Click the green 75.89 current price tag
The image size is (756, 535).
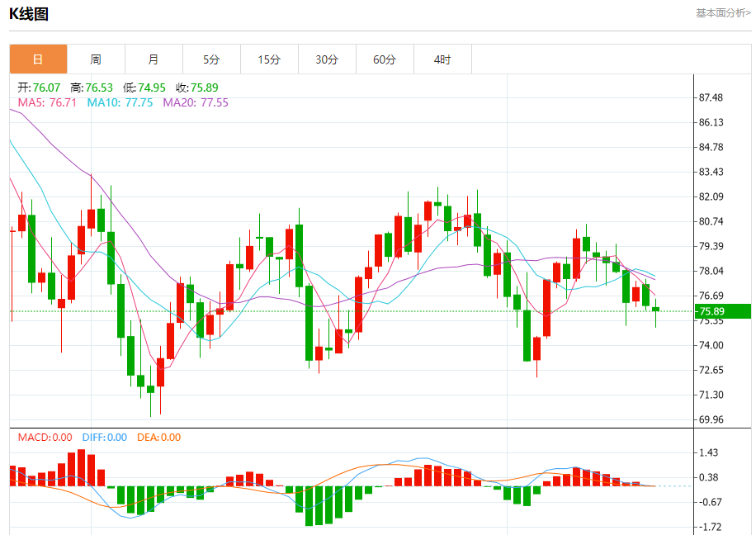(722, 311)
